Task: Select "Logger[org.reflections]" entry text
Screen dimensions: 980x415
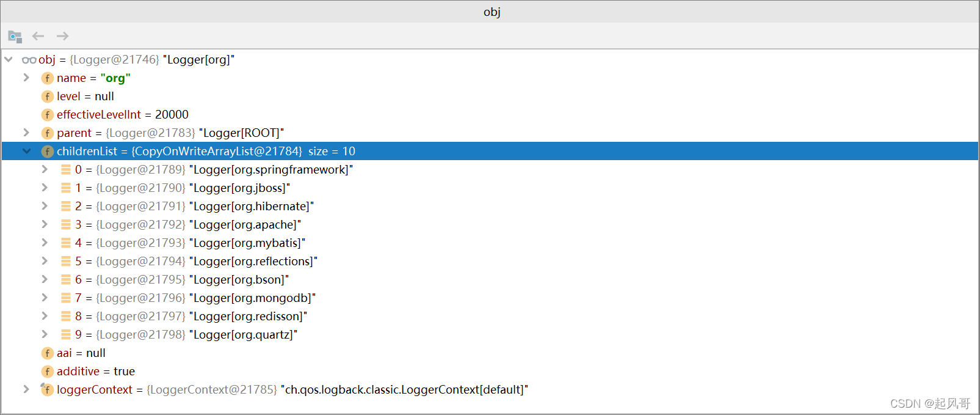Action: point(253,261)
